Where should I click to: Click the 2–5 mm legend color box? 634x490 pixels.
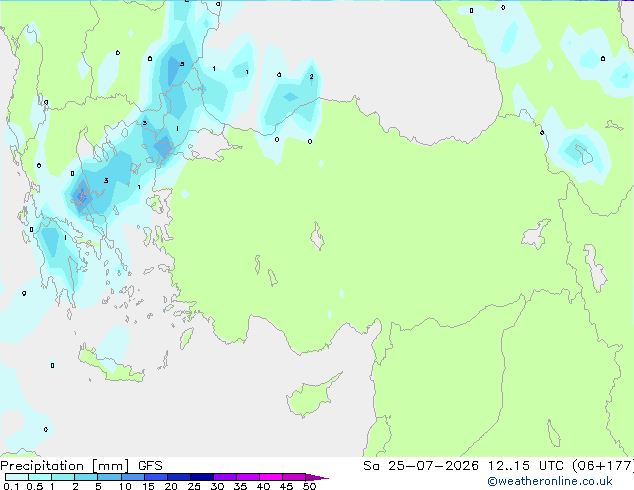click(86, 477)
